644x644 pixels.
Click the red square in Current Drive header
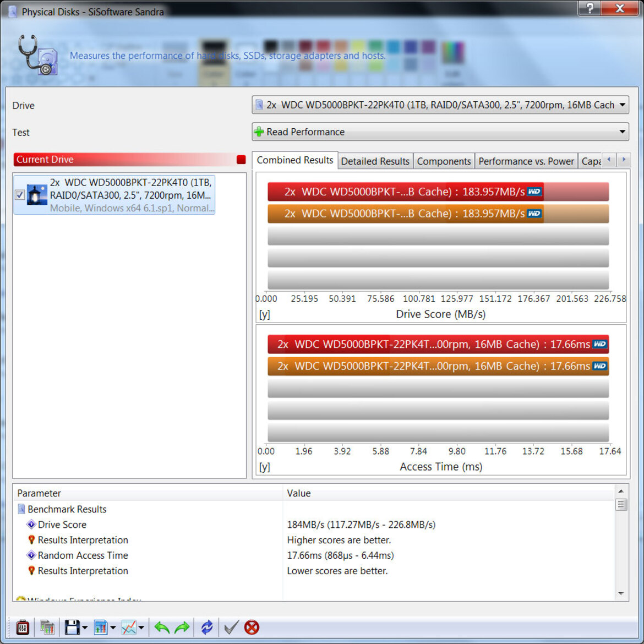[x=241, y=160]
